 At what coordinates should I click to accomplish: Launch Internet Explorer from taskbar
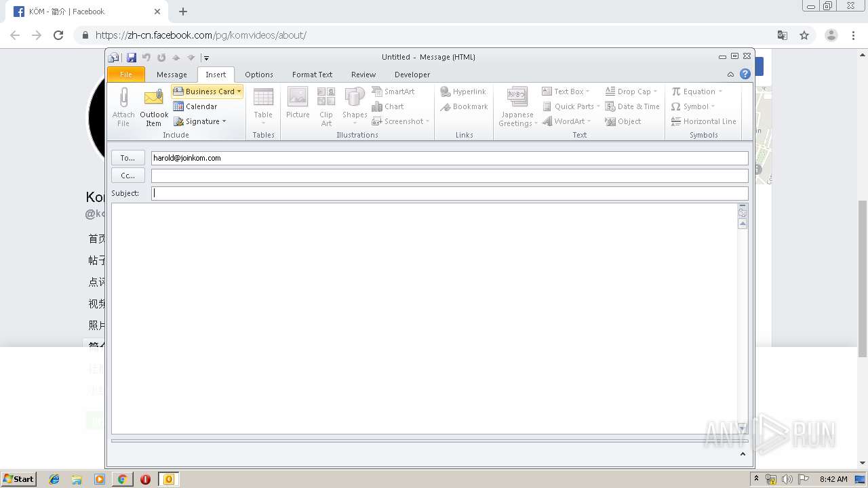point(54,479)
